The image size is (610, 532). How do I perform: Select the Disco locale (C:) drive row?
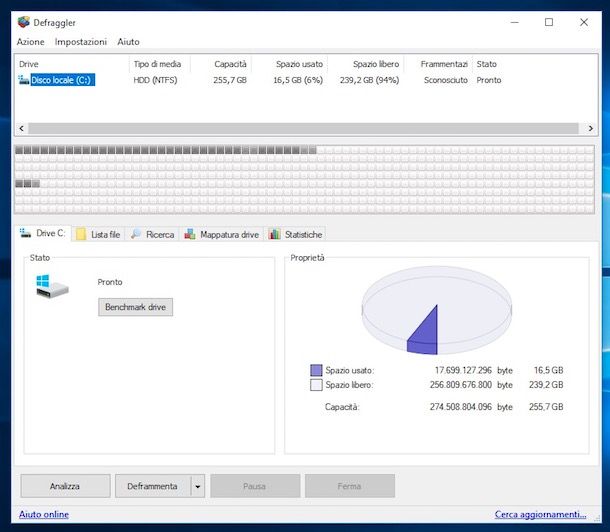(306, 80)
